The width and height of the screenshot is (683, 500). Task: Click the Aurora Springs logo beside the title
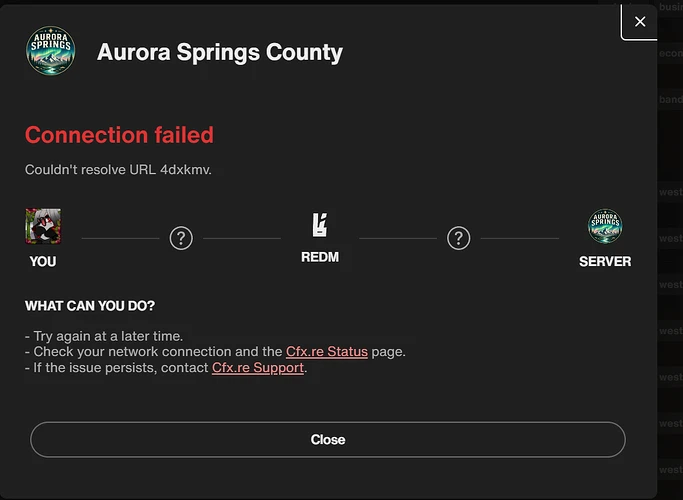tap(51, 51)
